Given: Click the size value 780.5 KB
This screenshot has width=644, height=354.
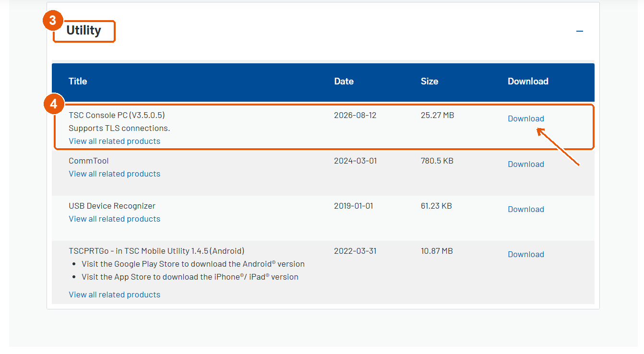Looking at the screenshot, I should tap(437, 161).
